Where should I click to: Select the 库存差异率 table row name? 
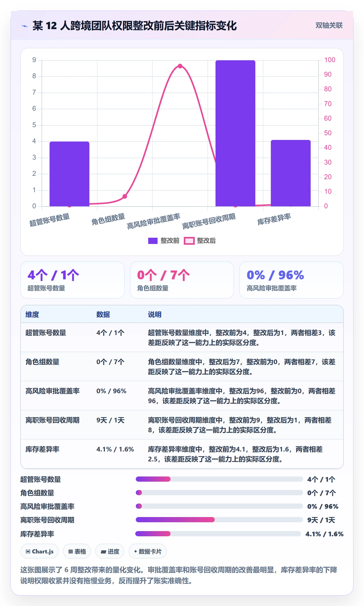[42, 449]
